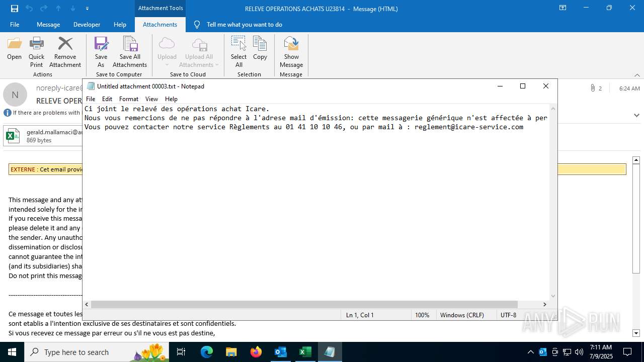Select the Attachments ribbon tab
The width and height of the screenshot is (644, 362).
pos(160,24)
